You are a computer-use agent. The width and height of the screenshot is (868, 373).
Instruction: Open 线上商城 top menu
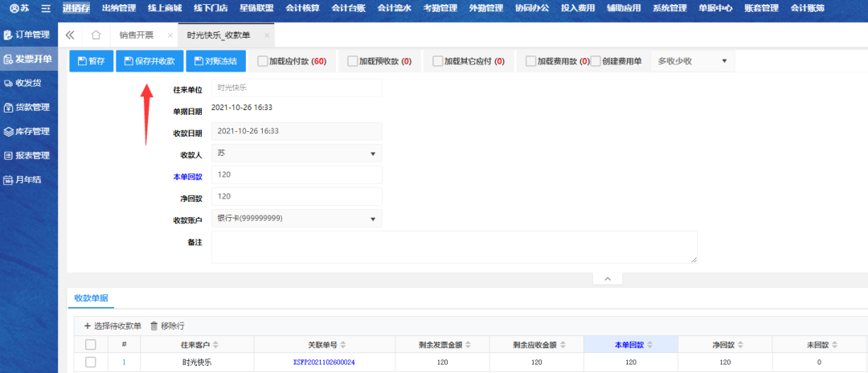click(165, 8)
